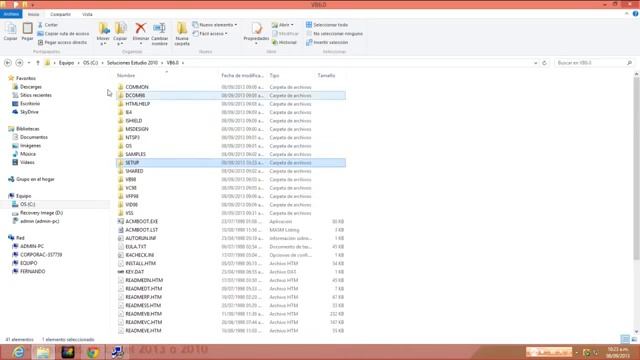Click the Copiar icon in the ribbon clipboard group
640x360 pixels.
(11, 31)
